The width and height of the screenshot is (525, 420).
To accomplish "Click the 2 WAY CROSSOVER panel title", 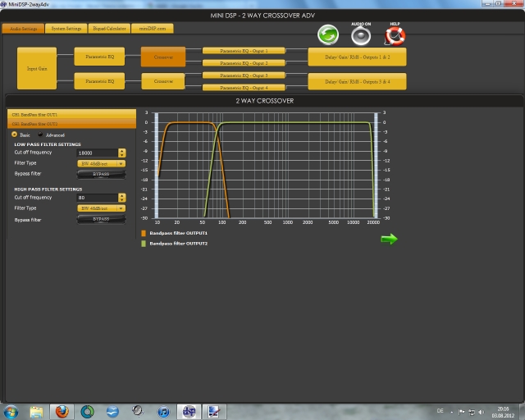I will click(x=264, y=101).
